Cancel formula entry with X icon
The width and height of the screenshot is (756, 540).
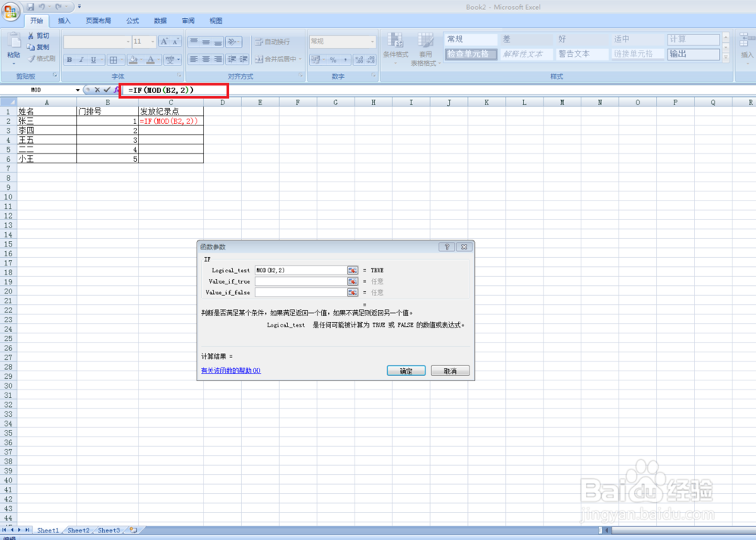pyautogui.click(x=97, y=90)
